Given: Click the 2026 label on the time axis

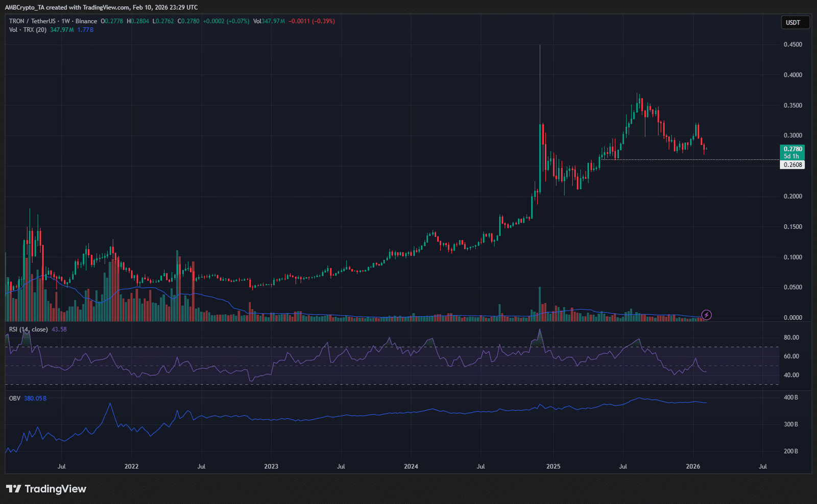Looking at the screenshot, I should pos(692,466).
